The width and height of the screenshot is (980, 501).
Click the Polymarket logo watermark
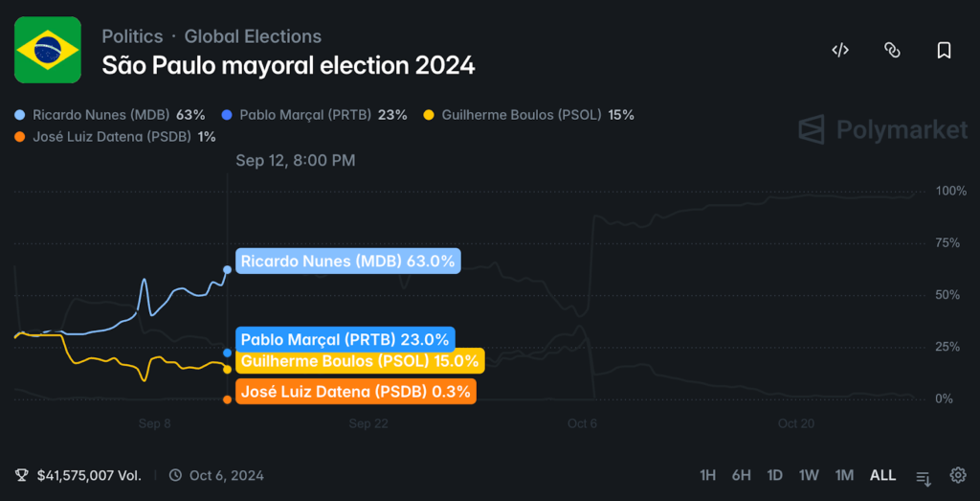coord(882,129)
